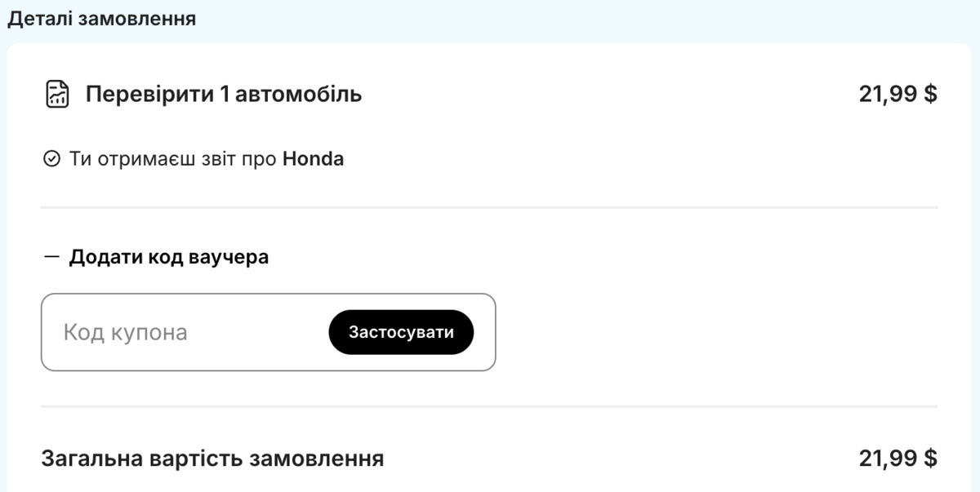The image size is (980, 492).
Task: Click the total price 21,99 $ at bottom
Action: [898, 458]
